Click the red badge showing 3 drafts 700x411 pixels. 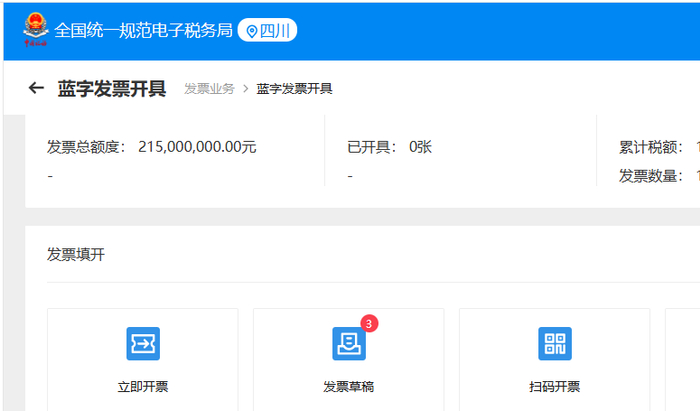point(369,324)
